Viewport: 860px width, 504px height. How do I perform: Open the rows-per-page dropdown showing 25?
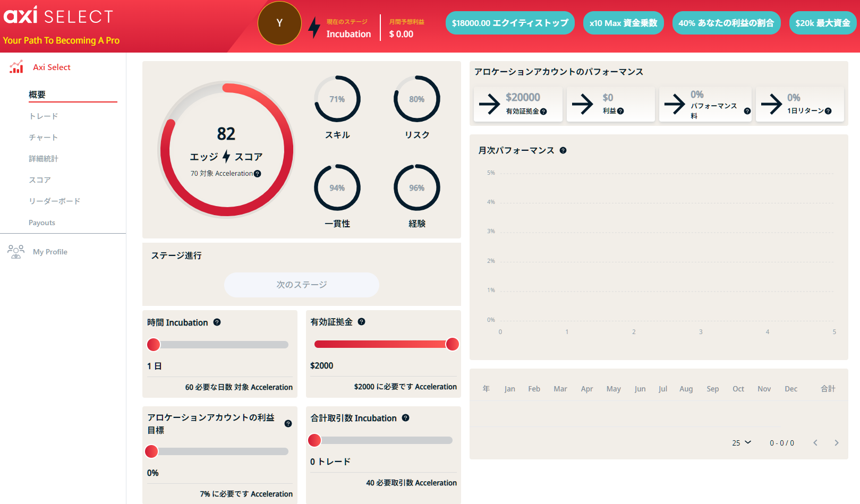click(742, 443)
